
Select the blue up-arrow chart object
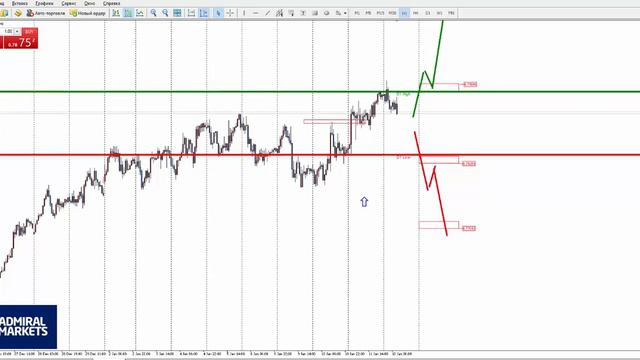[x=364, y=202]
